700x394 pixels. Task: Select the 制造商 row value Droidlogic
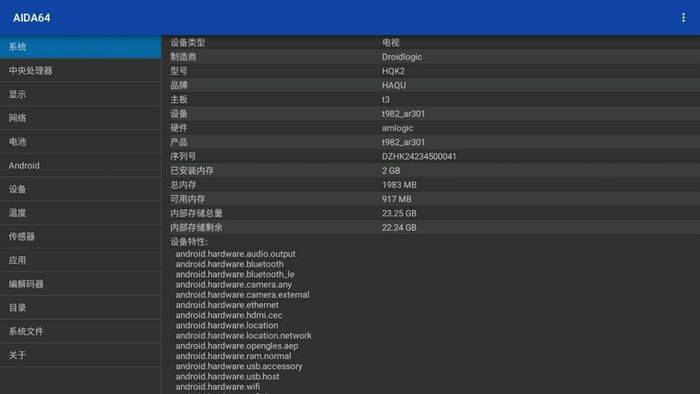point(402,57)
